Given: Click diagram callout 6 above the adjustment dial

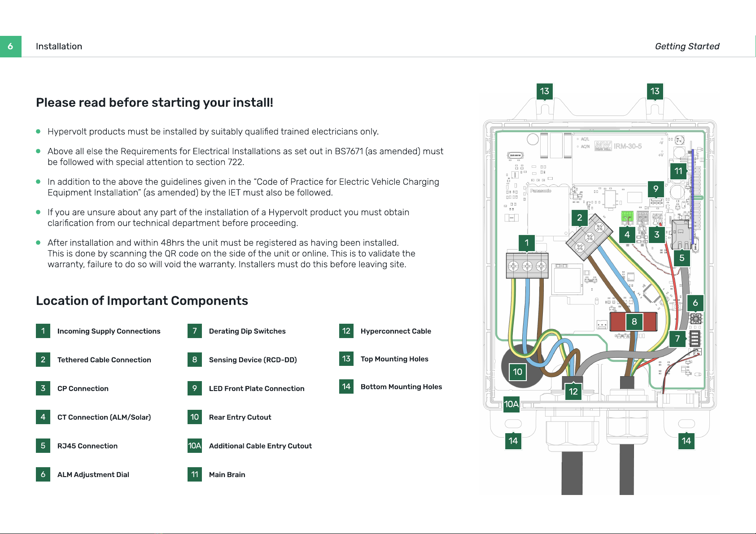Looking at the screenshot, I should 695,303.
